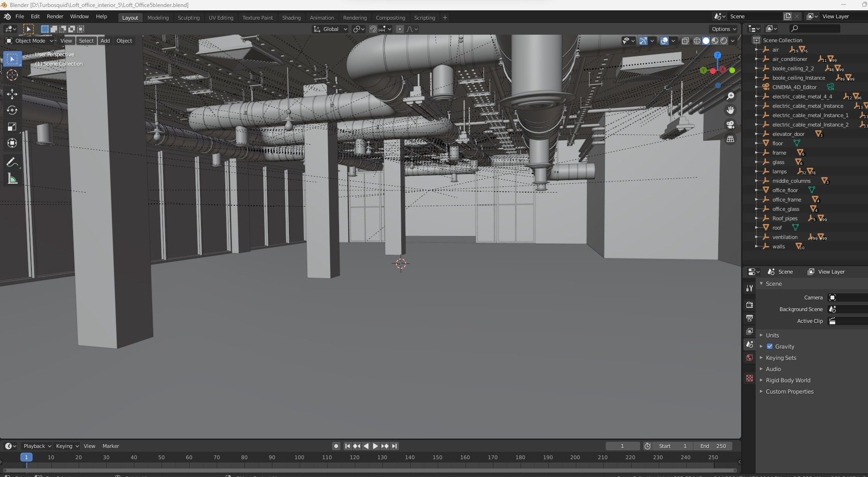Open the Tool properties tab
Screen dimensions: 868x477
pos(750,288)
